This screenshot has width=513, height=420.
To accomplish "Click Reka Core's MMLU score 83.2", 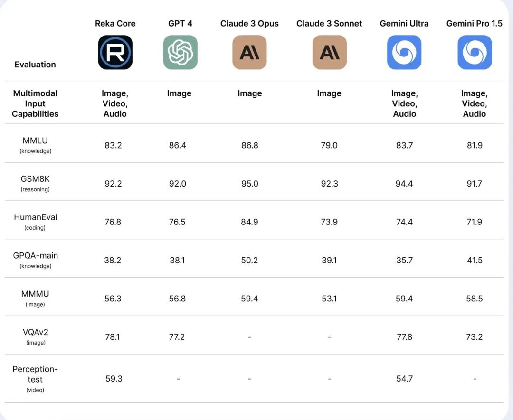I will [x=113, y=145].
